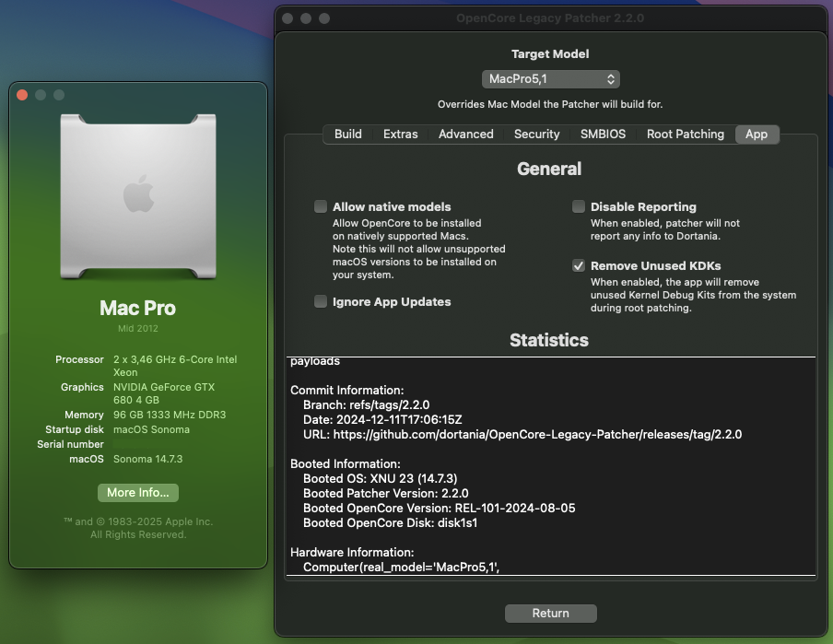Click 'Booted OpenCore Disk: disk1s1' line
The height and width of the screenshot is (644, 833).
[x=390, y=523]
